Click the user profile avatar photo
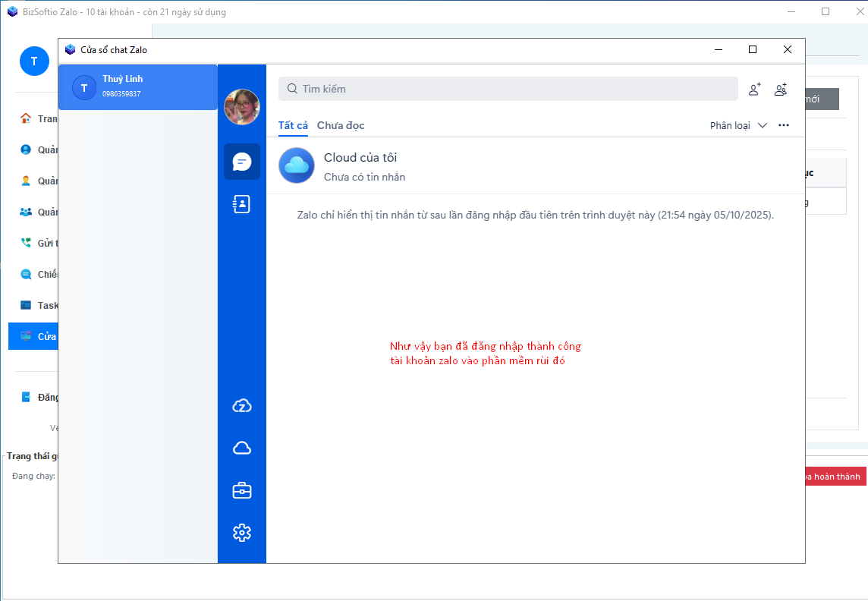The image size is (868, 601). point(242,107)
